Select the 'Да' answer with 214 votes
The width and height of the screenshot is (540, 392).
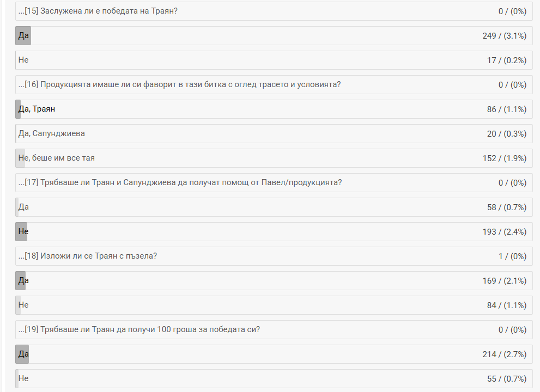tap(23, 354)
